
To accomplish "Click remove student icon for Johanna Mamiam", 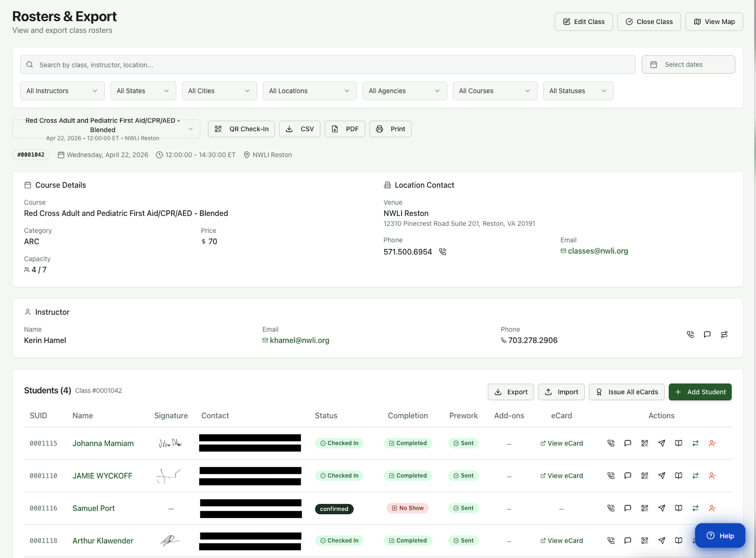I will coord(712,443).
